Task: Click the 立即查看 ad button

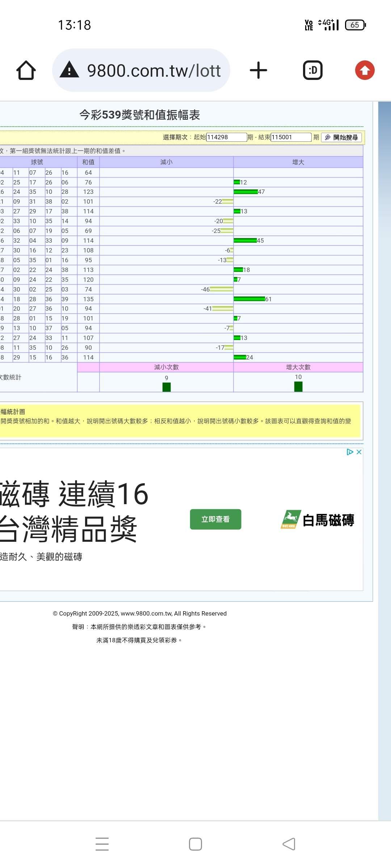Action: [215, 519]
